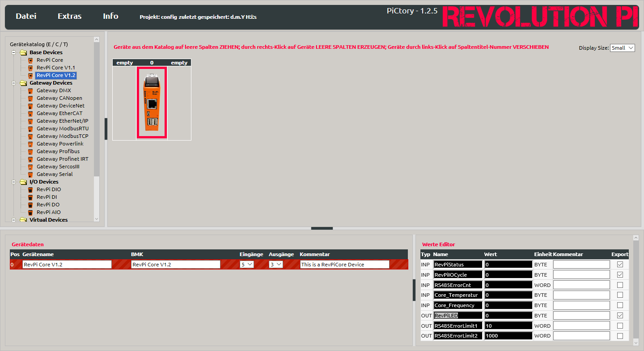
Task: Select the RevPi Core device image on canvas
Action: point(152,103)
